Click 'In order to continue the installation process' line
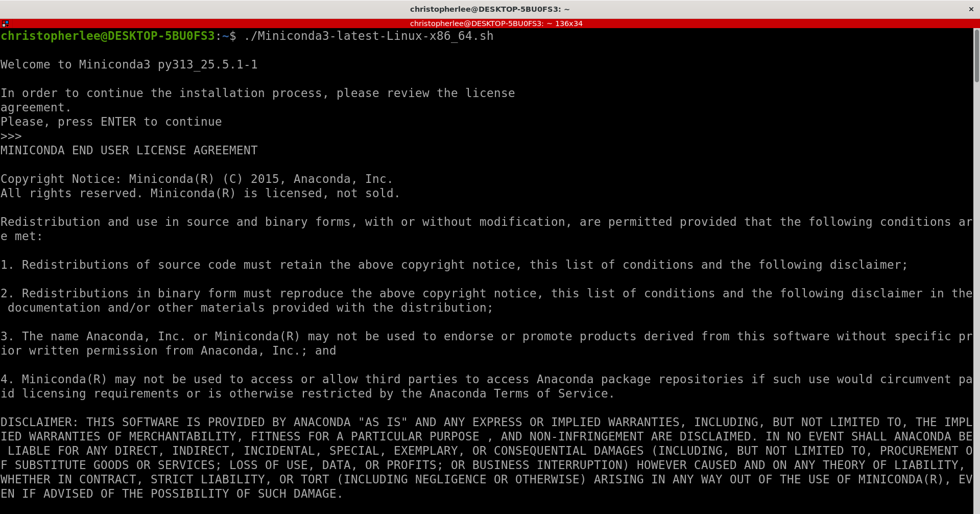This screenshot has width=980, height=514. pyautogui.click(x=258, y=93)
